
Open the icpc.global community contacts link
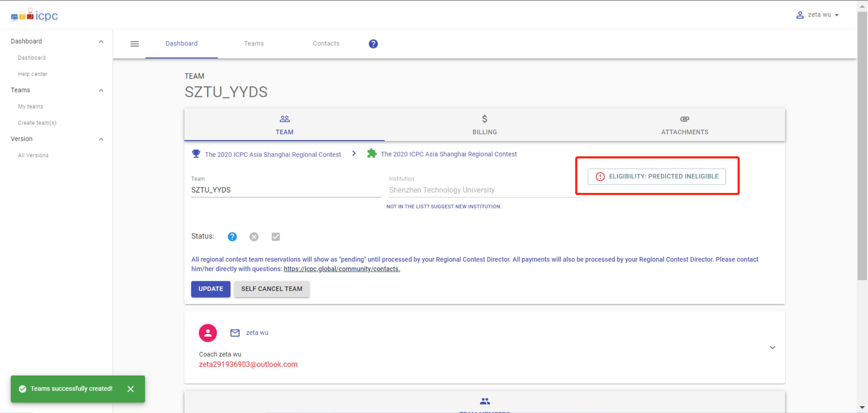341,269
